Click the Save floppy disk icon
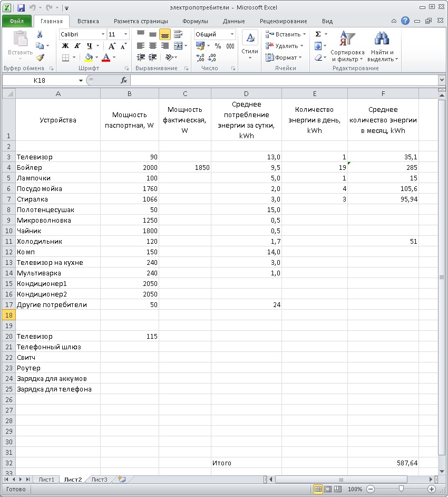The height and width of the screenshot is (497, 448). [x=21, y=7]
